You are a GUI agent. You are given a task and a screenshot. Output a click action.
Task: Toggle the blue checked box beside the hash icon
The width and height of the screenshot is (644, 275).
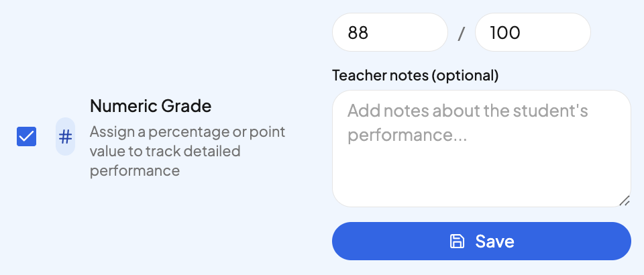pyautogui.click(x=26, y=137)
